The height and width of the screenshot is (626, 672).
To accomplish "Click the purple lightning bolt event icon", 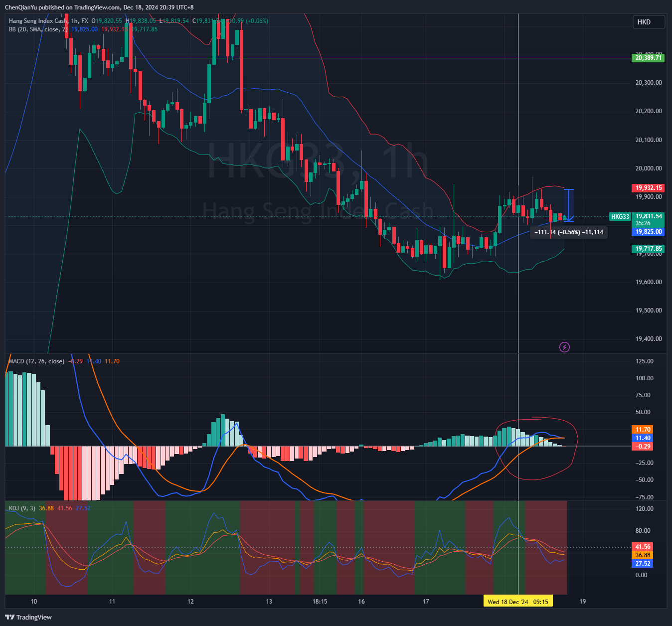I will 564,347.
